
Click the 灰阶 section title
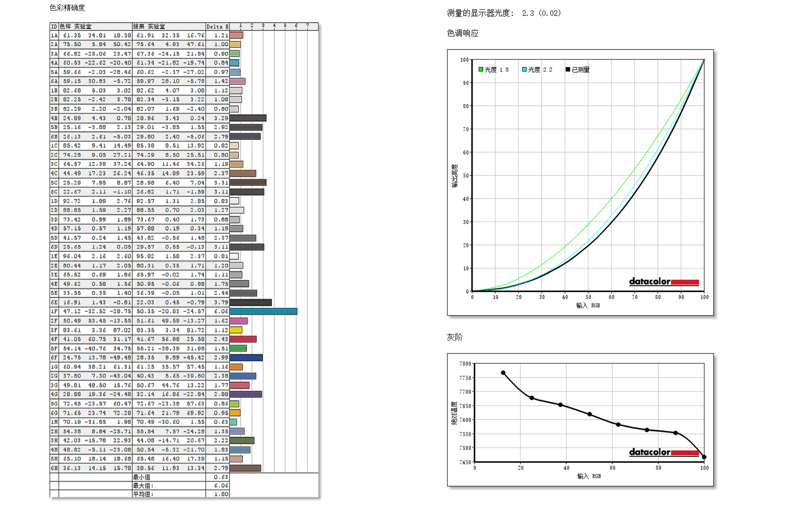[x=455, y=337]
